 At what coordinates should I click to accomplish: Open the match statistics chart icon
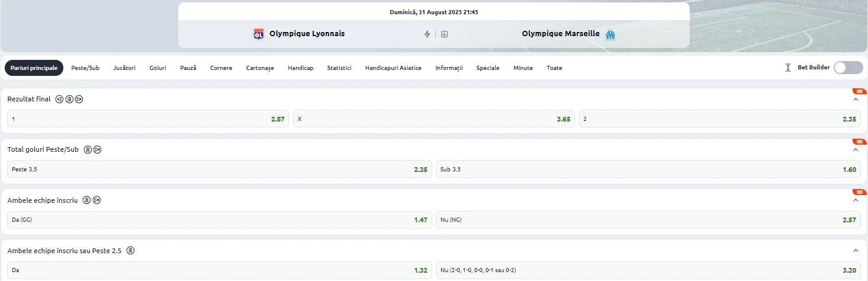tap(445, 34)
